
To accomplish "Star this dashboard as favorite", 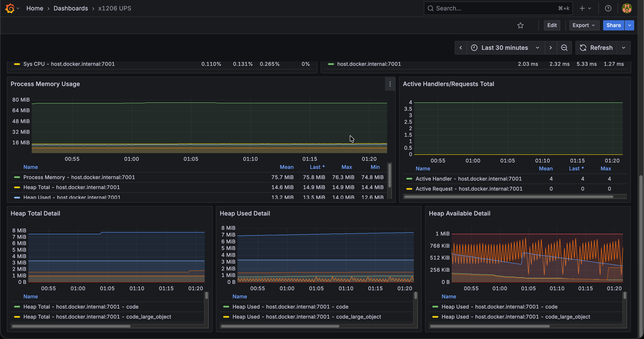I will tap(520, 25).
